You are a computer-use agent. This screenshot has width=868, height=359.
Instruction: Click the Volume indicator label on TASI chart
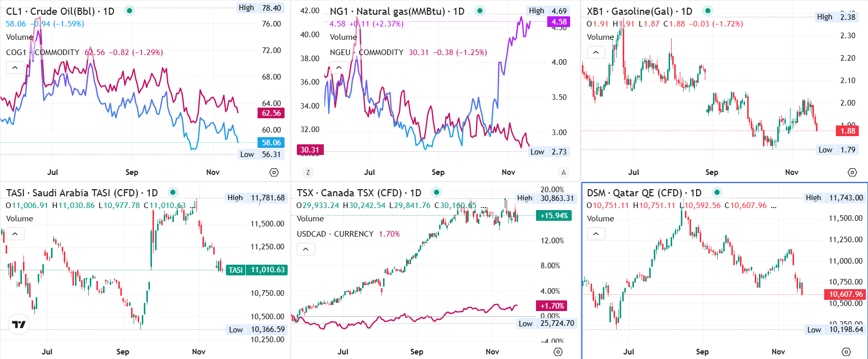pos(19,218)
